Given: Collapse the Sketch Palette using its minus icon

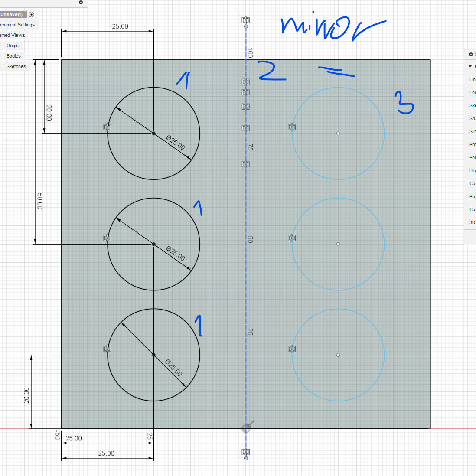Looking at the screenshot, I should coord(471,54).
